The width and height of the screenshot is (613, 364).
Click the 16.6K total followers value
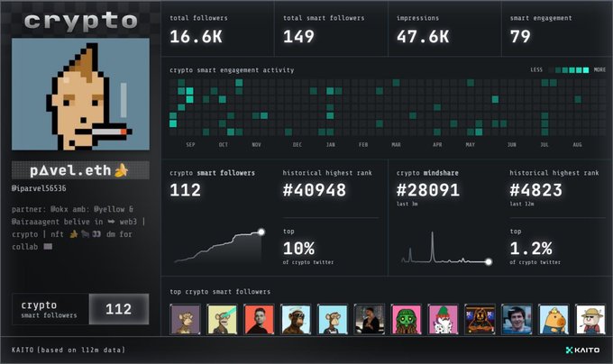click(196, 37)
